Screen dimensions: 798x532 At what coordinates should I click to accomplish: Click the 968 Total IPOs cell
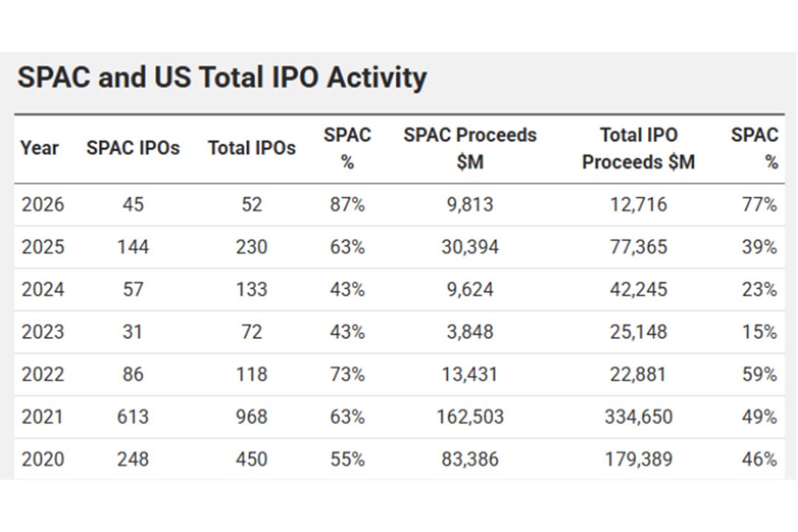(251, 417)
